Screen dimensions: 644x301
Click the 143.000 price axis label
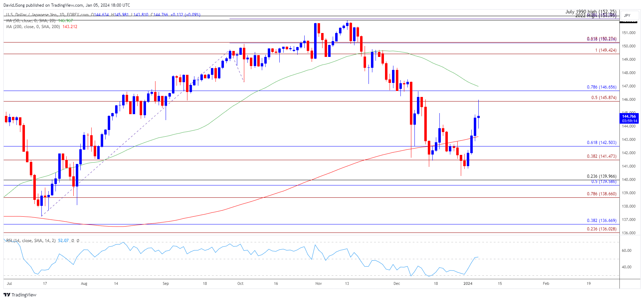pyautogui.click(x=629, y=139)
